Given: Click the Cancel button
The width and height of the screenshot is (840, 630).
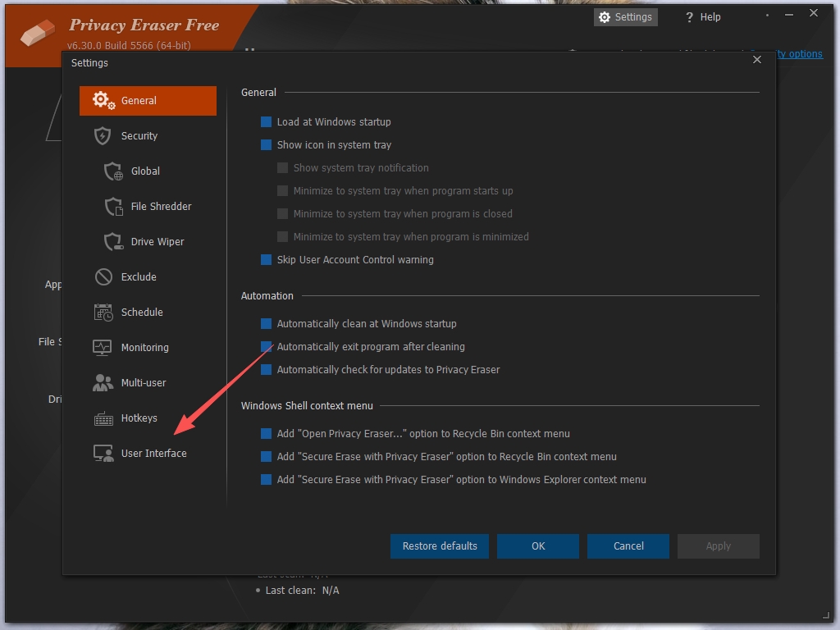Looking at the screenshot, I should click(628, 546).
